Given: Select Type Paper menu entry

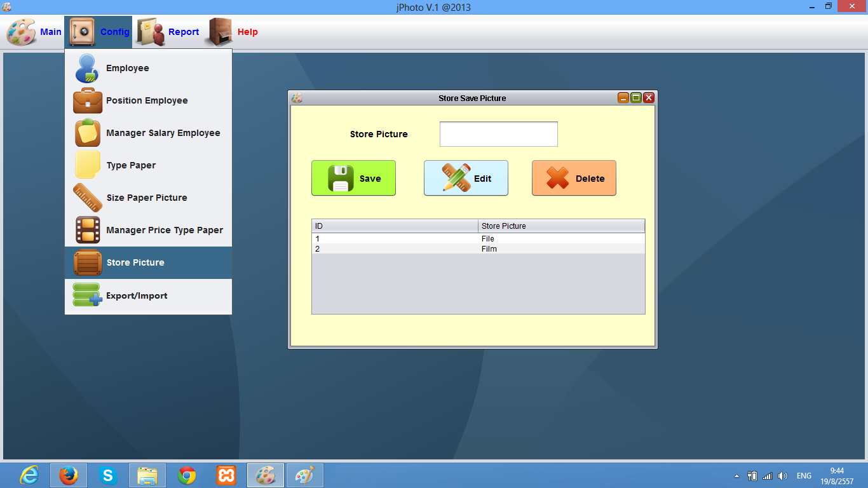Looking at the screenshot, I should [x=148, y=165].
